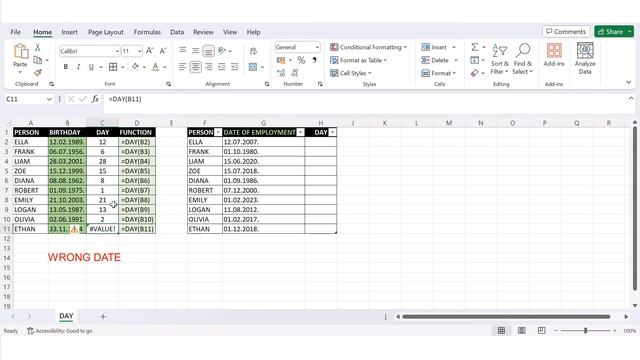Viewport: 640px width, 360px height.
Task: Click the Clear eraser icon in Editing
Action: point(474,73)
